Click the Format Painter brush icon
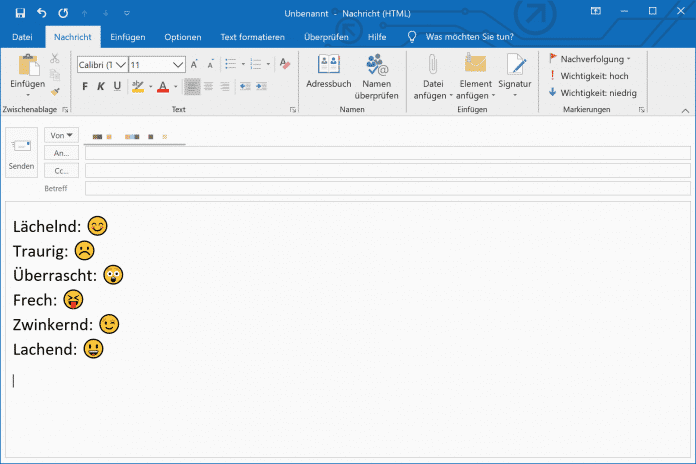Image resolution: width=696 pixels, height=464 pixels. point(55,91)
